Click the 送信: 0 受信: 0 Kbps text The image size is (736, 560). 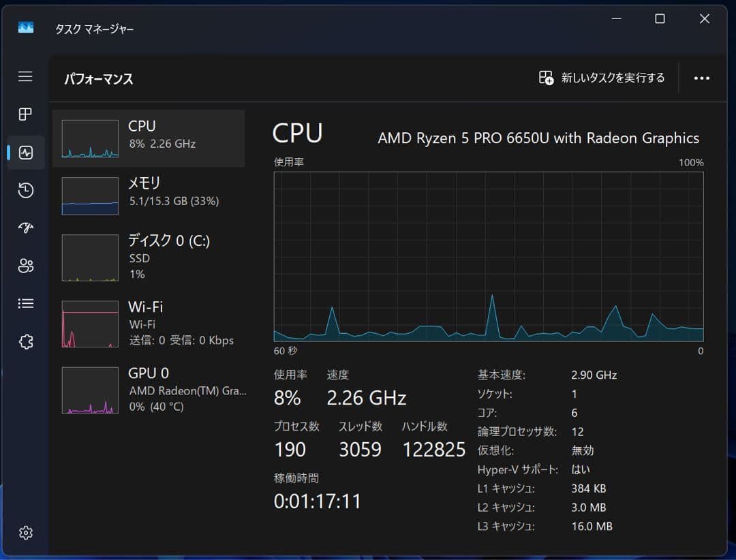tap(181, 341)
